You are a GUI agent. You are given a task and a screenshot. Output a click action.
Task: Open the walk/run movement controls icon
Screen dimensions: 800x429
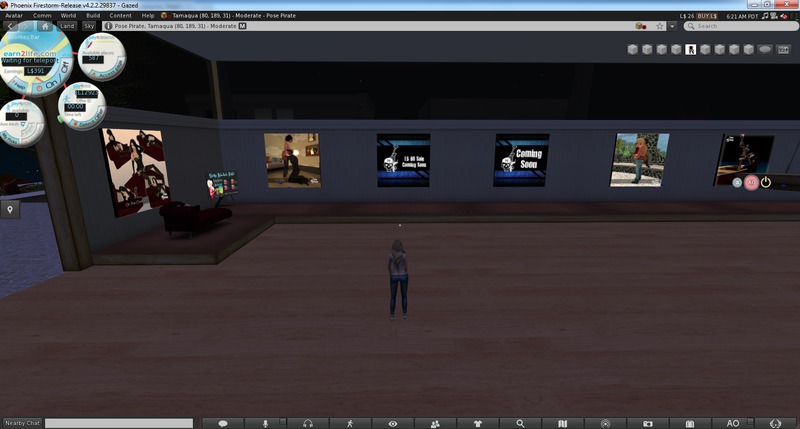coord(350,423)
